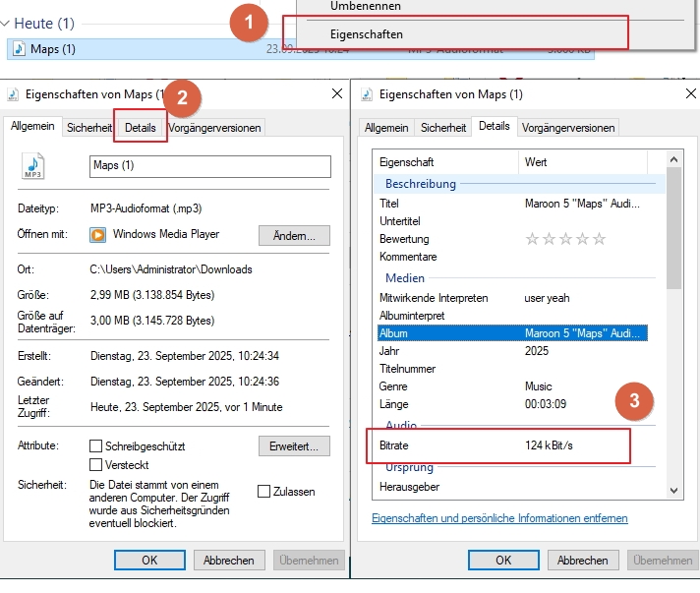The width and height of the screenshot is (700, 593).
Task: Toggle the Schreibgeschützt checkbox
Action: [x=95, y=446]
